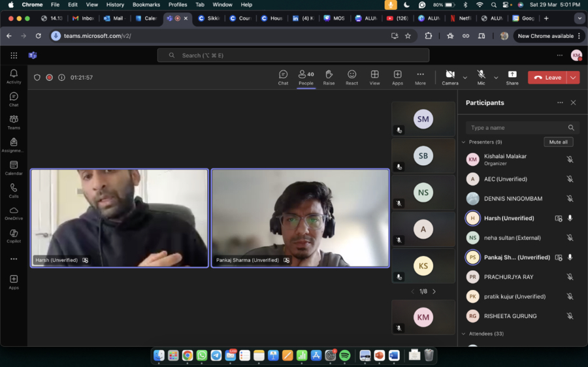The width and height of the screenshot is (588, 367).
Task: Show more apps via sidebar ellipsis
Action: (x=14, y=259)
